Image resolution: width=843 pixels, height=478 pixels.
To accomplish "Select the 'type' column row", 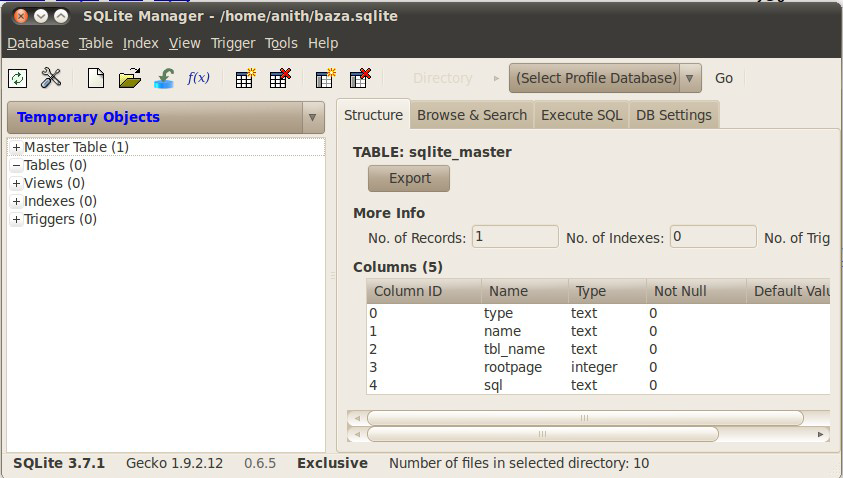I will pyautogui.click(x=598, y=313).
